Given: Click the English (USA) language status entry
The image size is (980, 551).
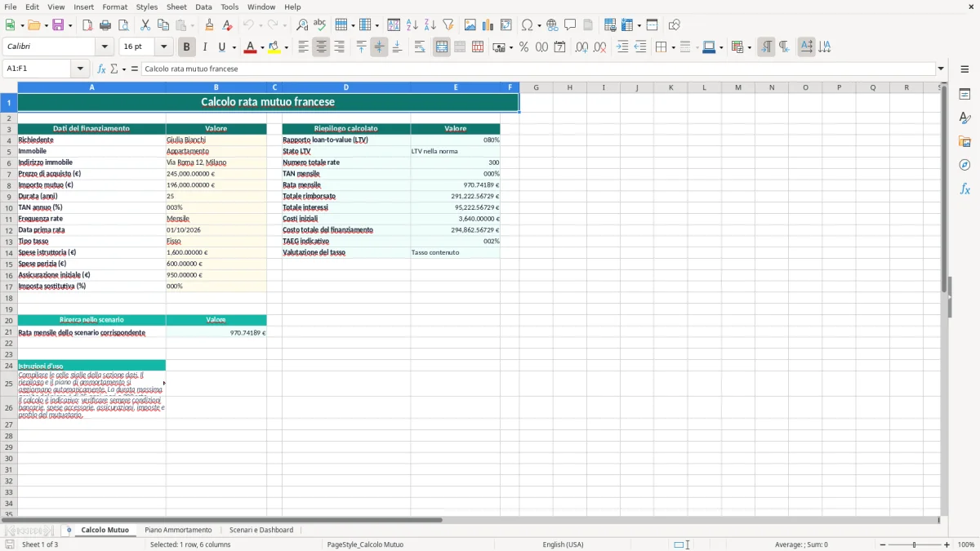Looking at the screenshot, I should click(563, 544).
